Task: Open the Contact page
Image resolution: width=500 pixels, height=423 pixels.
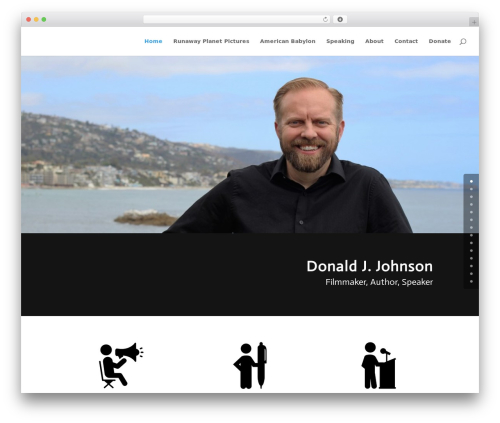Action: (x=406, y=41)
